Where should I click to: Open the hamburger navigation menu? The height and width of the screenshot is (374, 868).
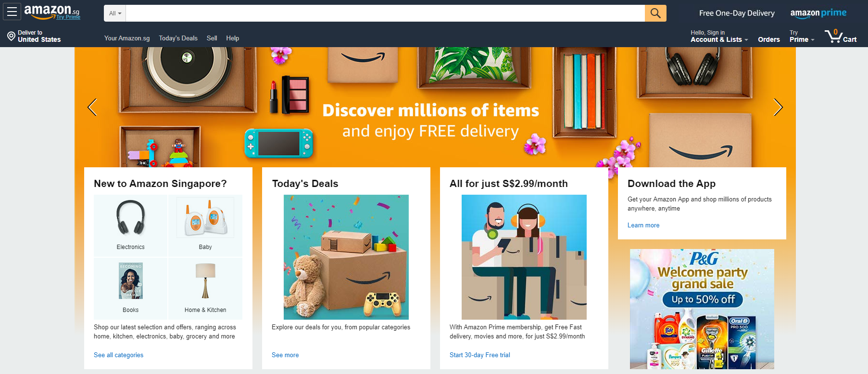[12, 12]
